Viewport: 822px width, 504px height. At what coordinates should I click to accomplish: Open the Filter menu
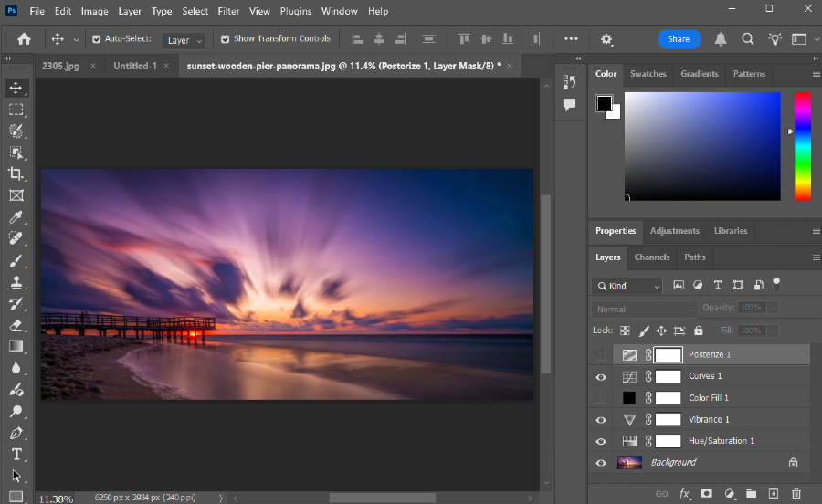click(228, 12)
